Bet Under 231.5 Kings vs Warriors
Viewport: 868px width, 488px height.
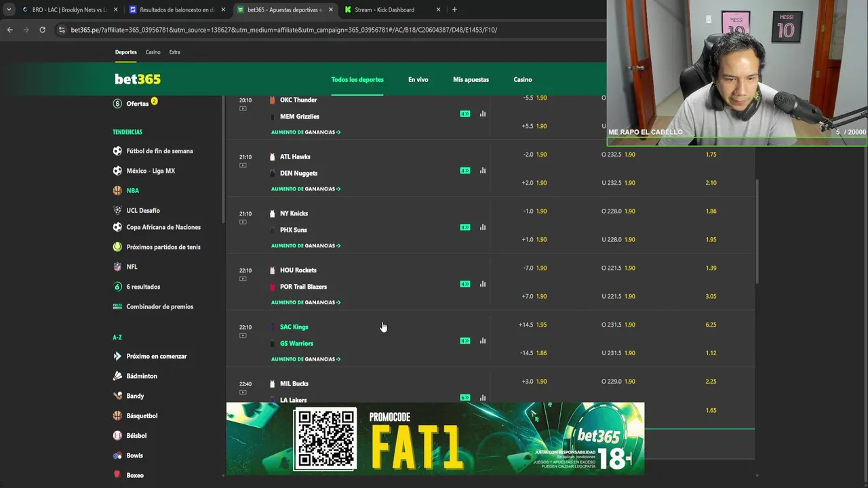point(618,353)
